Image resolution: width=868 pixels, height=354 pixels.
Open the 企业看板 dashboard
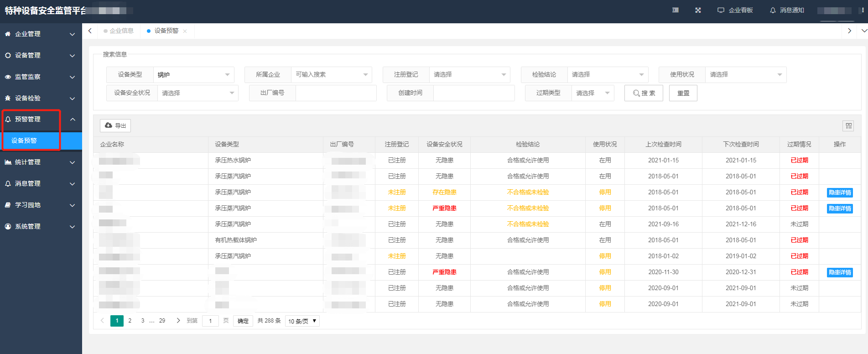tap(735, 10)
